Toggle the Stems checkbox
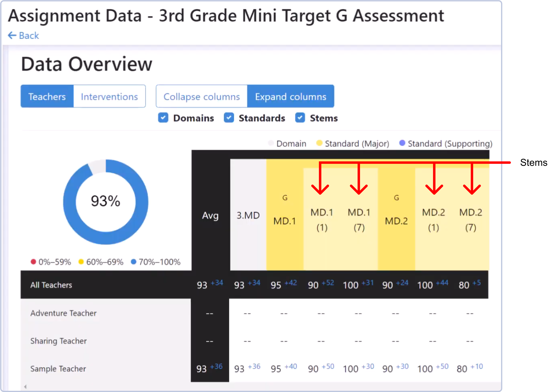This screenshot has height=392, width=548. pyautogui.click(x=300, y=118)
